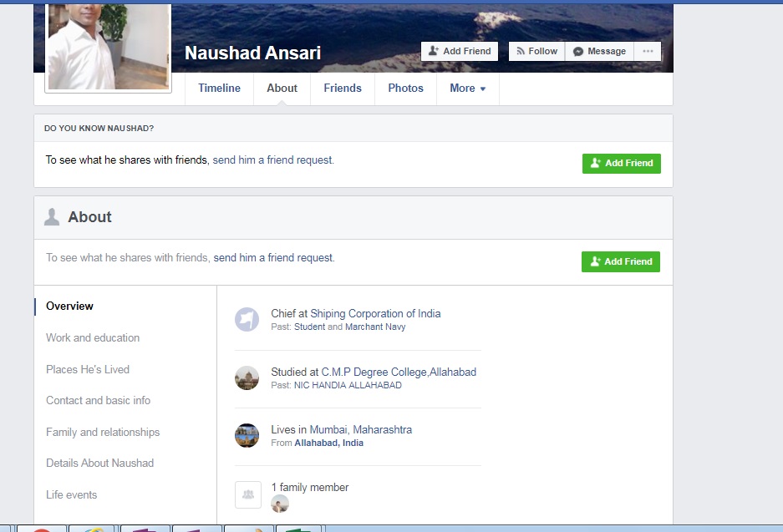Open the family member's small avatar
The image size is (783, 532).
tap(280, 504)
